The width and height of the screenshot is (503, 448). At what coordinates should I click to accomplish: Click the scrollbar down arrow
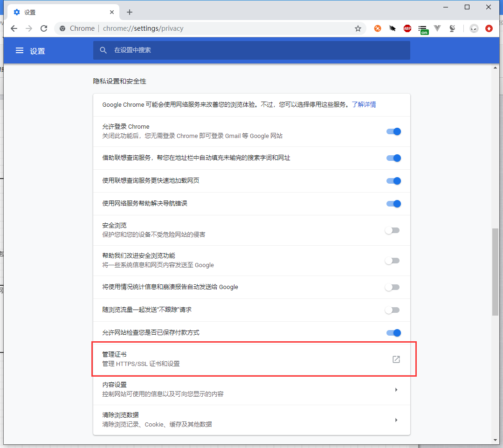[495, 440]
